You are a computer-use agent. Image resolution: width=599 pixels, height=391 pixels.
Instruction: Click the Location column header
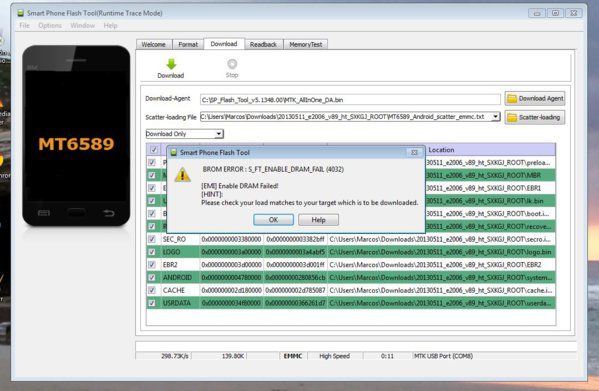pos(441,150)
